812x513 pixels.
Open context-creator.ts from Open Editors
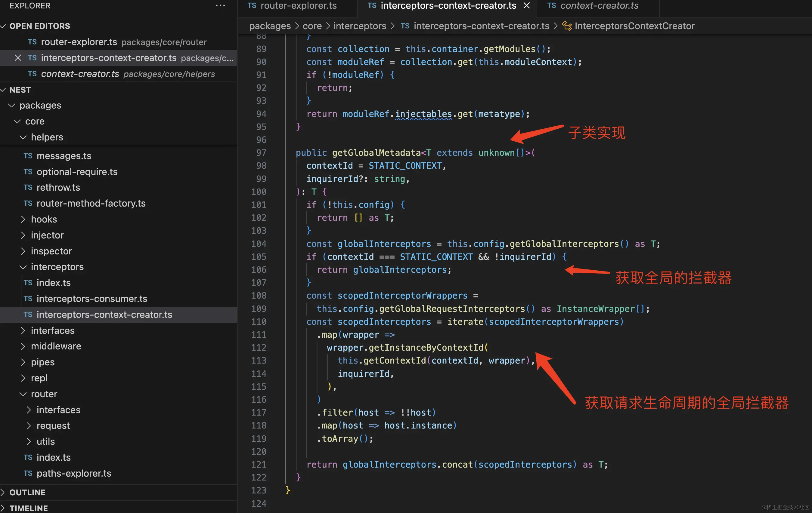[118, 74]
